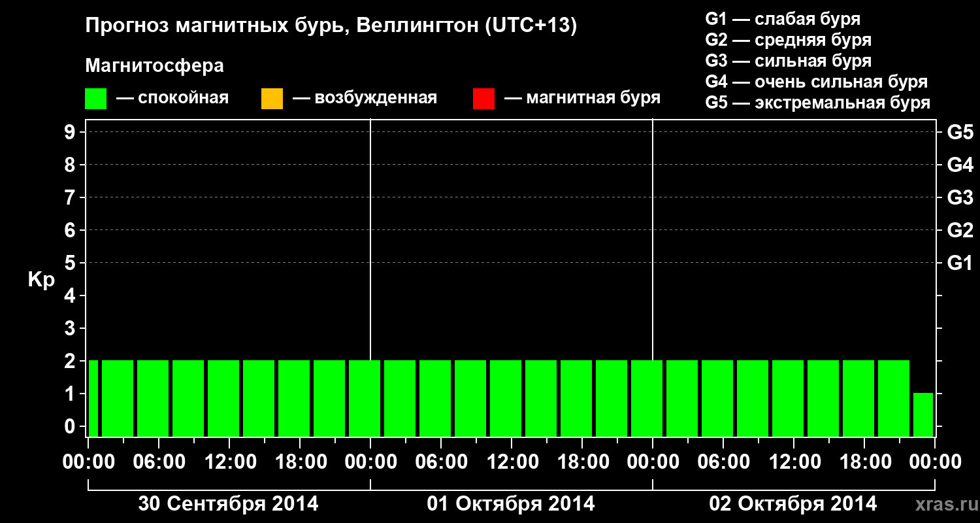980x523 pixels.
Task: Click the G3 label on right axis
Action: pyautogui.click(x=960, y=197)
